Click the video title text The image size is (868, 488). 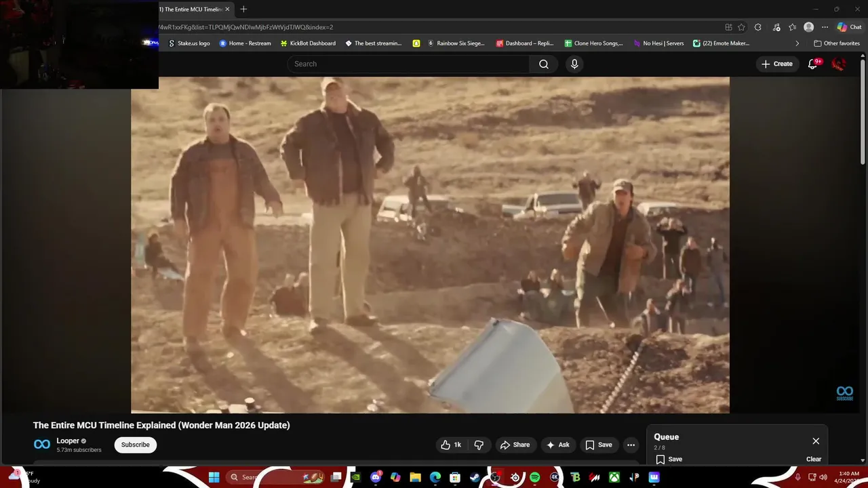point(161,425)
